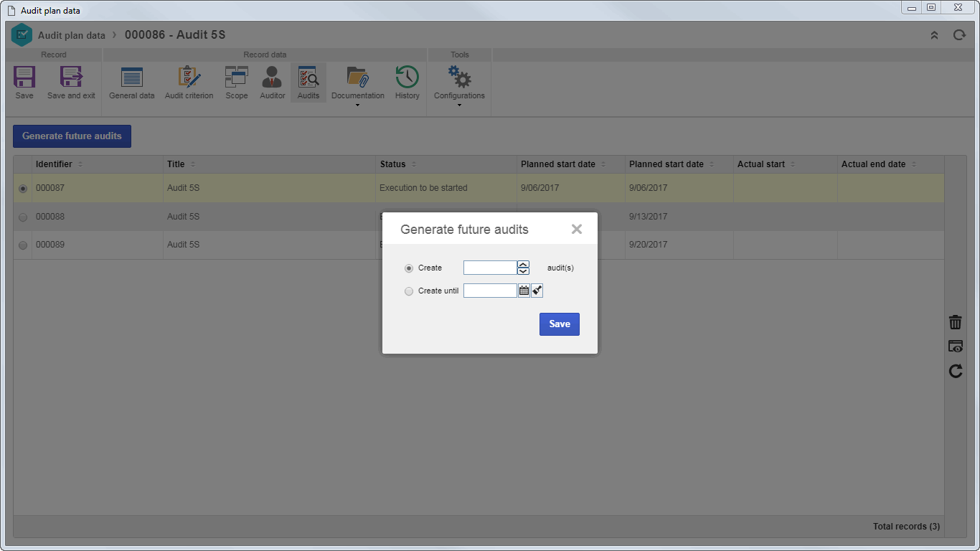Click the Save and exit icon
This screenshot has height=551, width=980.
click(71, 77)
